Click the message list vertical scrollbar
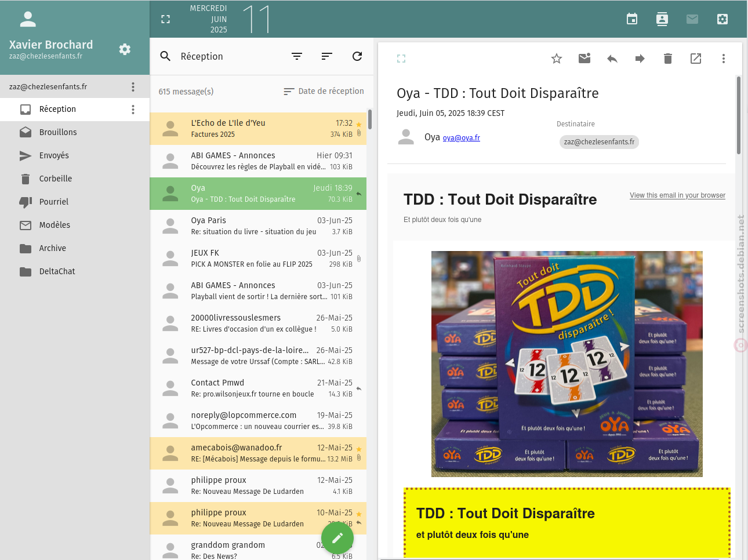 [370, 119]
